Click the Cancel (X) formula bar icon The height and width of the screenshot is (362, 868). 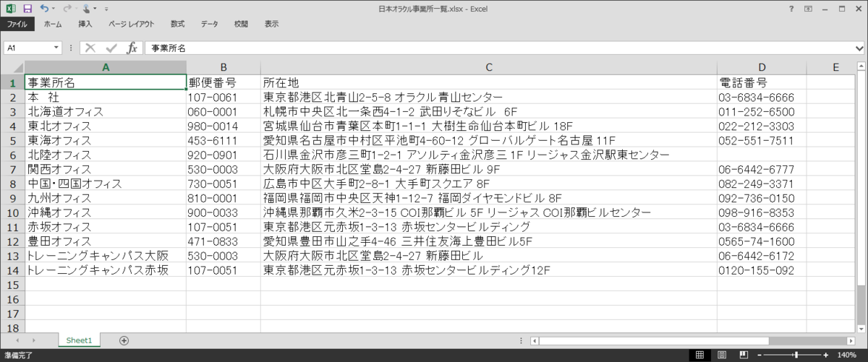click(x=90, y=48)
